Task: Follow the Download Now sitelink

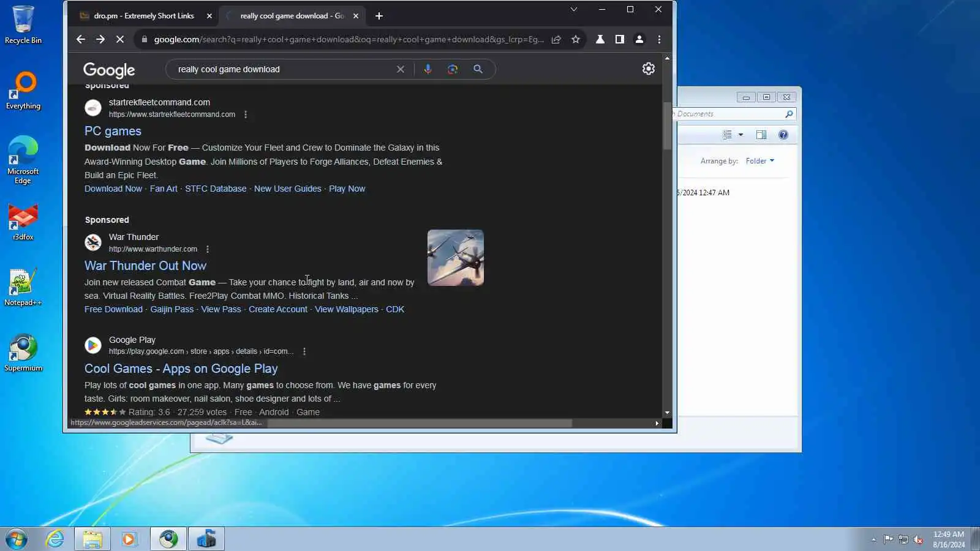Action: 113,189
